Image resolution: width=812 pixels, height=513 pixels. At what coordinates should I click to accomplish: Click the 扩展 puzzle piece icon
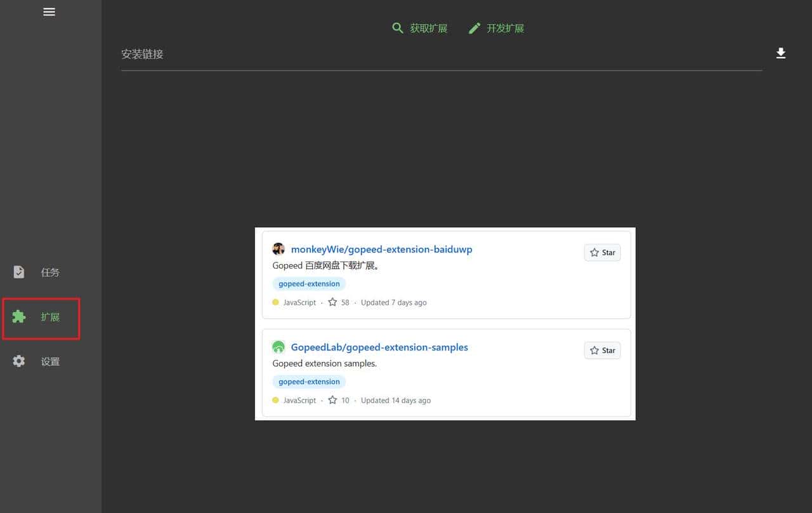[x=19, y=316]
